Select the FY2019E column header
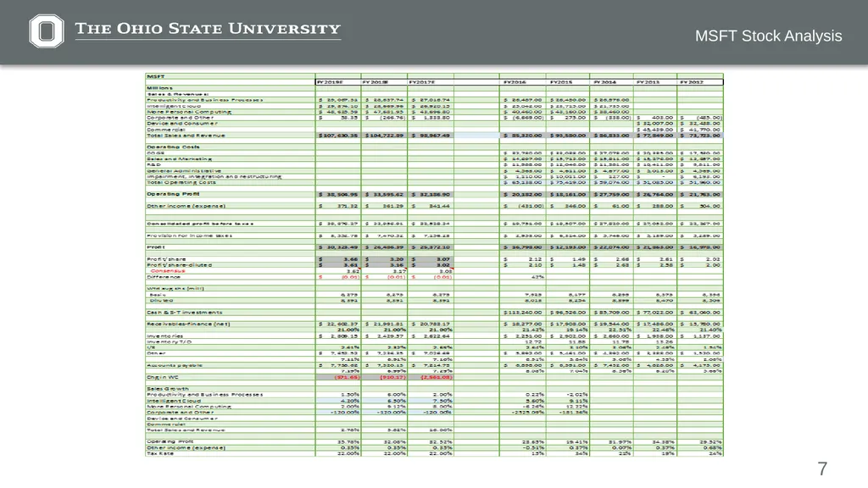This screenshot has height=488, width=868. tap(337, 82)
